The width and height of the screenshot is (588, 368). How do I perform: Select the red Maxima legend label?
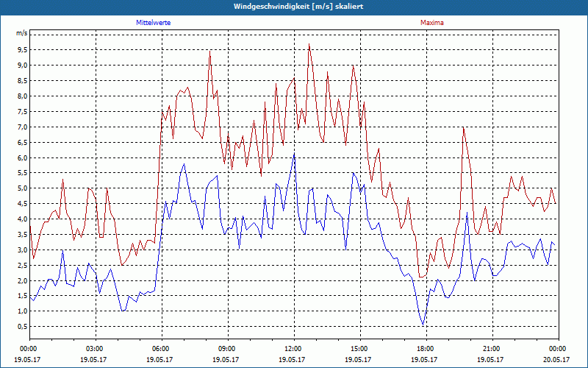coord(432,23)
